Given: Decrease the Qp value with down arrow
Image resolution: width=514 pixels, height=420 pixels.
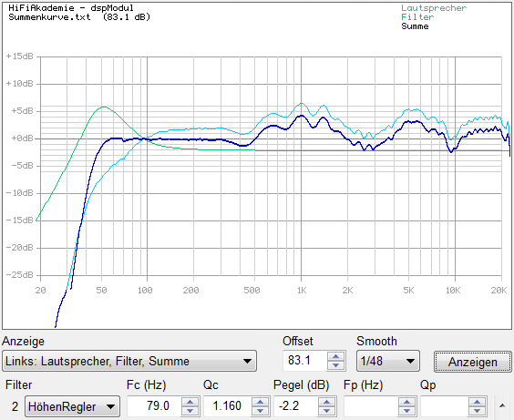Looking at the screenshot, I should pos(477,411).
